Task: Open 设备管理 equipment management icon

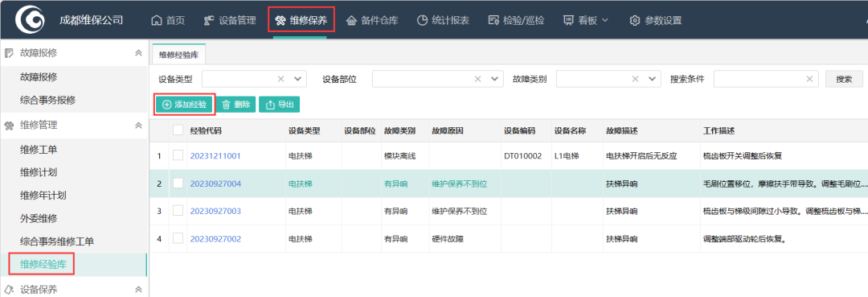Action: [x=209, y=20]
